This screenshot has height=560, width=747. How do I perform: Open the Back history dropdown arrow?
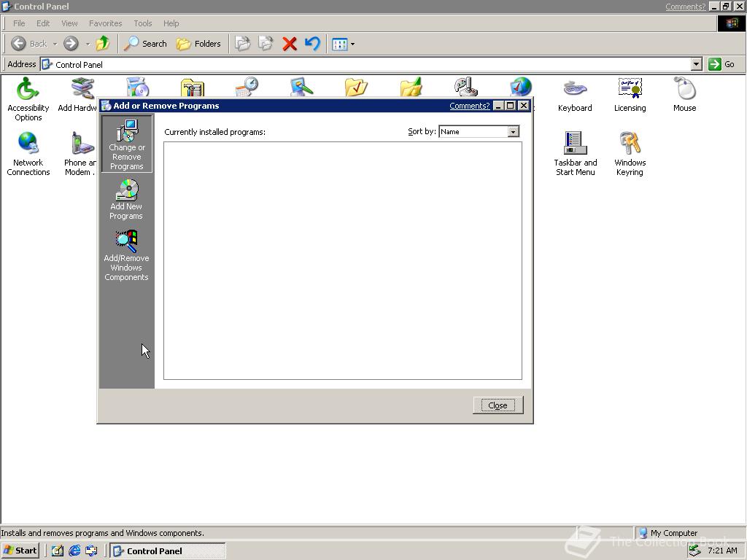pos(55,44)
